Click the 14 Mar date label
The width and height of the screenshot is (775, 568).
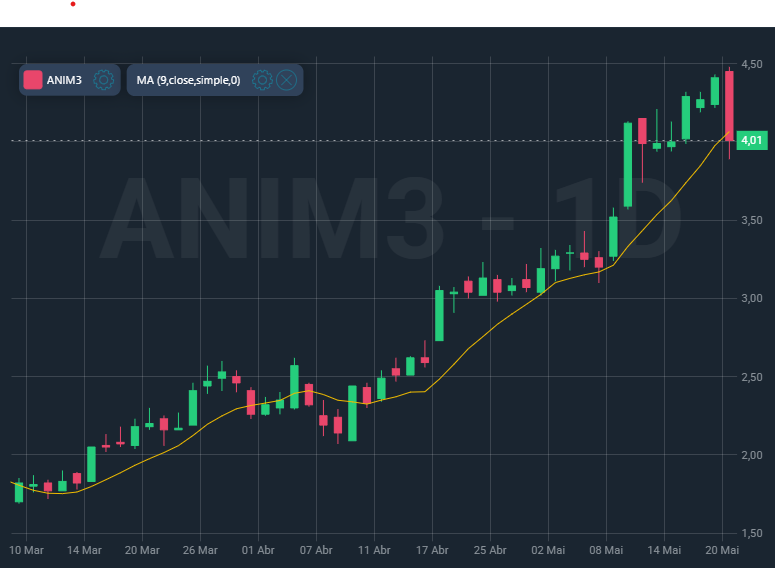(x=85, y=550)
